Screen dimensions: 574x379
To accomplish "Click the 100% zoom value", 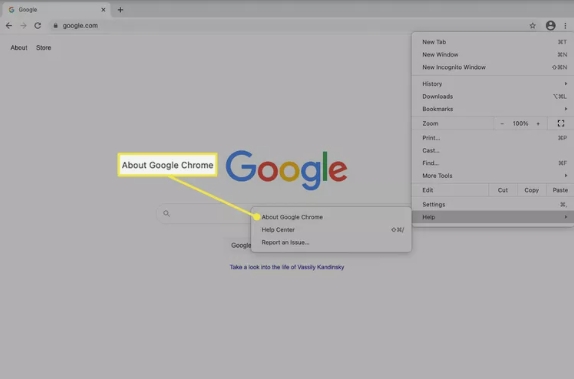I will pos(520,124).
